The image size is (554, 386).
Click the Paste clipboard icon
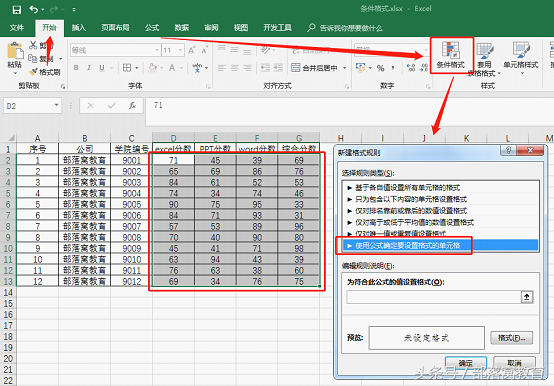[15, 51]
